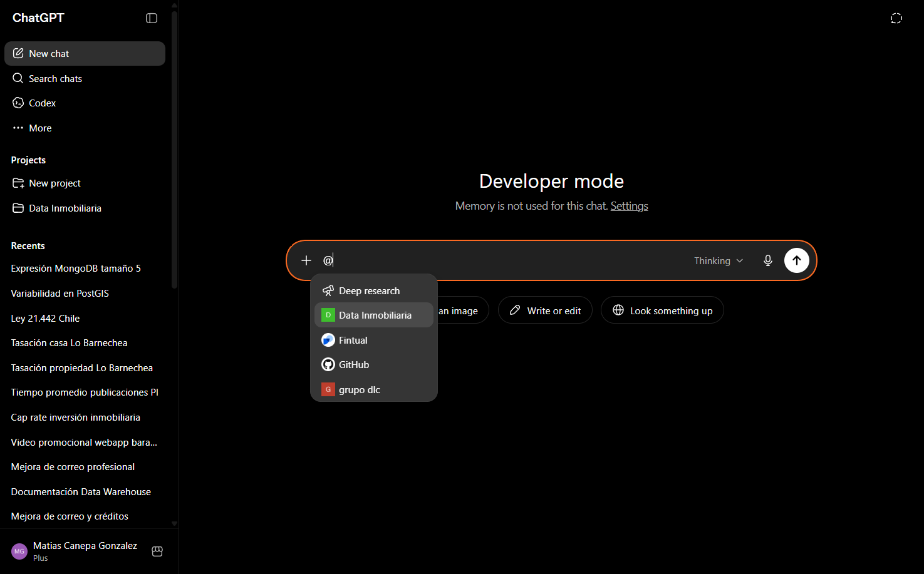
Task: Click the Look something up suggestion button
Action: [662, 310]
